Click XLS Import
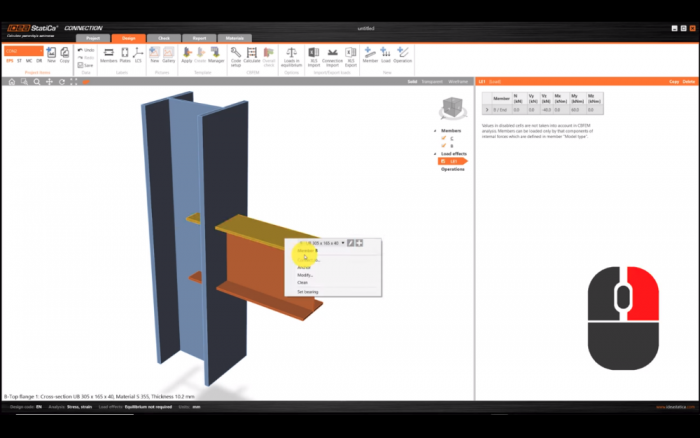This screenshot has height=438, width=700. 314,57
